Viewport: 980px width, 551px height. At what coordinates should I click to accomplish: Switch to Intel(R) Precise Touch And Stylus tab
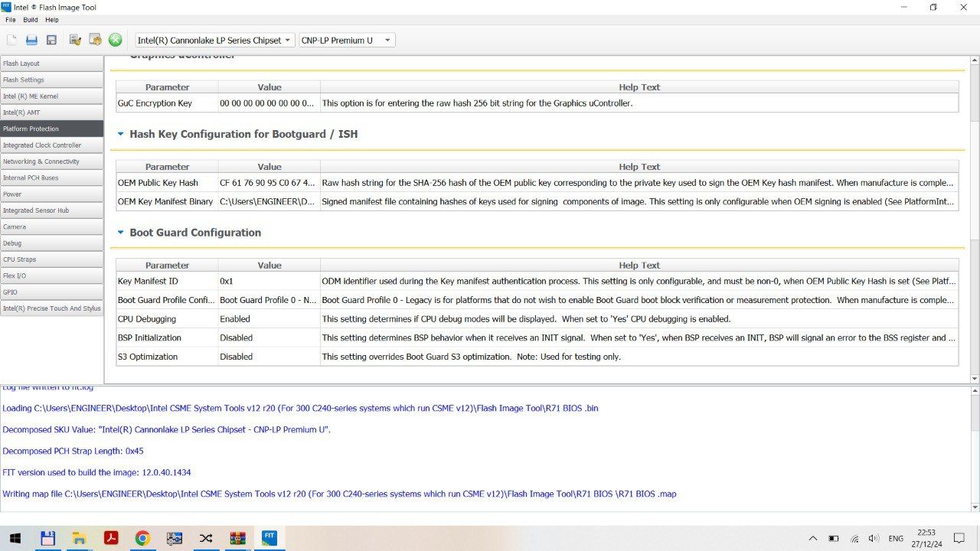tap(51, 308)
